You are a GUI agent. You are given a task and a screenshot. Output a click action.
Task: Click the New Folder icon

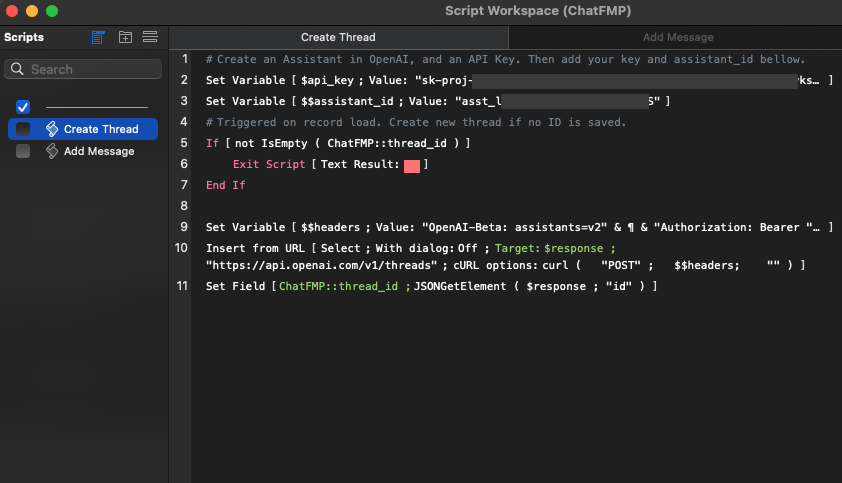tap(125, 37)
